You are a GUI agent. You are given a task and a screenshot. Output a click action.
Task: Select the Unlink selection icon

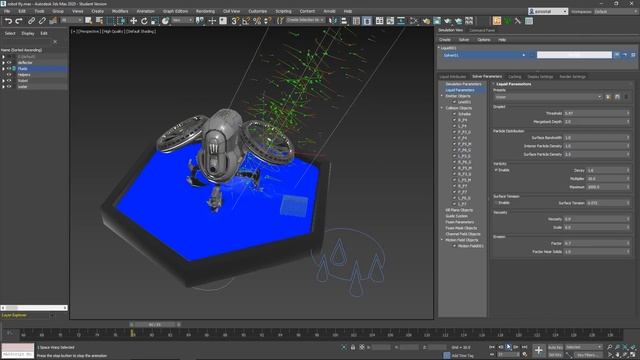pos(42,21)
